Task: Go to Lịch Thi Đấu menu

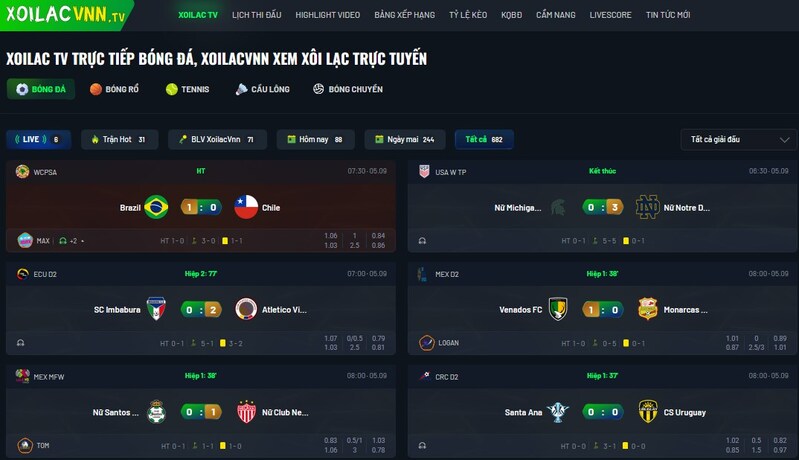Action: click(x=256, y=15)
